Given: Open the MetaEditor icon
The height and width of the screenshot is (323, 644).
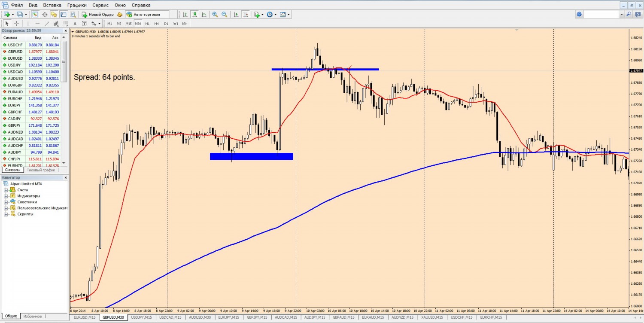Looking at the screenshot, I should [x=120, y=14].
